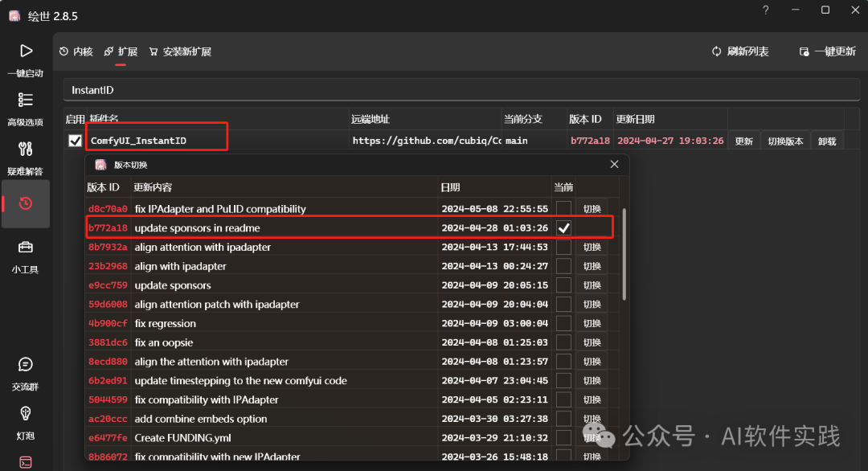Click the github.com/cubiq remote address cell

pos(426,141)
